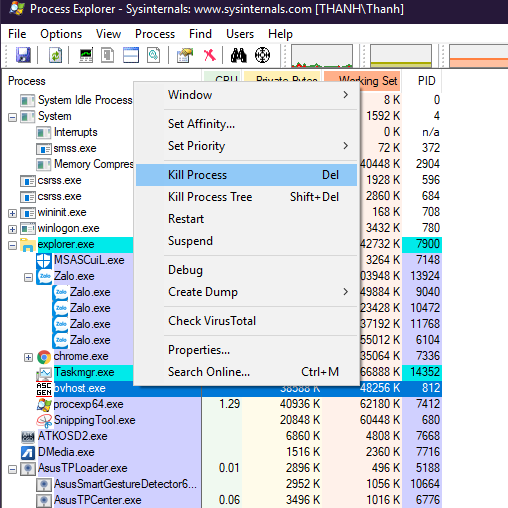The height and width of the screenshot is (508, 508).
Task: Choose Set Affinity... option
Action: click(246, 124)
